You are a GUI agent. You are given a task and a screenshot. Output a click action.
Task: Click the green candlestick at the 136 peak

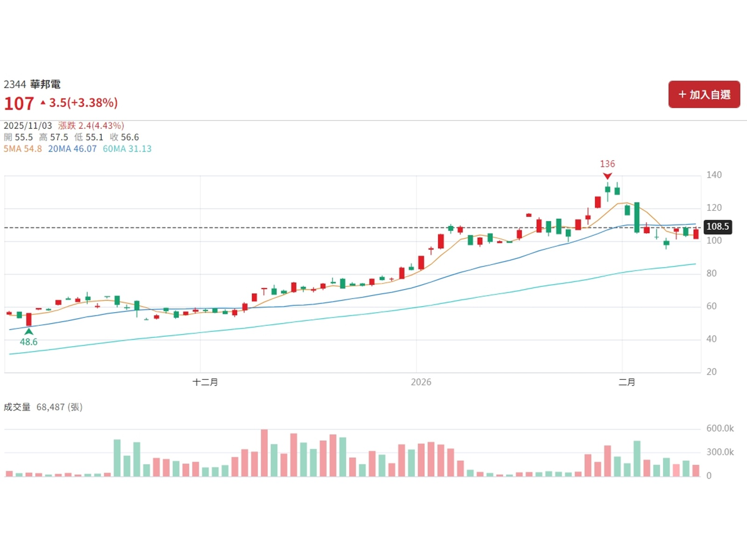[607, 189]
